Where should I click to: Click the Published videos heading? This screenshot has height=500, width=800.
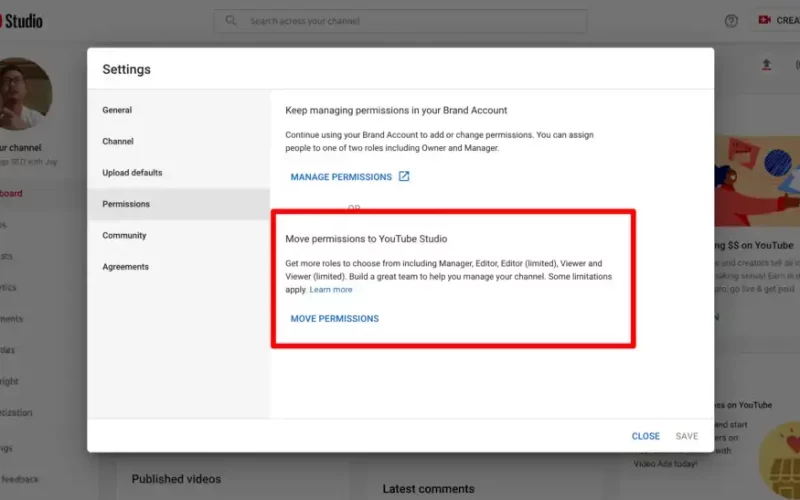176,479
